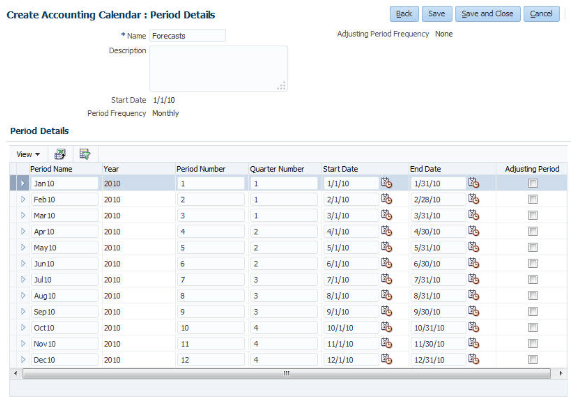Check Adjusting Period box for Apr10
The image size is (572, 403).
point(533,231)
